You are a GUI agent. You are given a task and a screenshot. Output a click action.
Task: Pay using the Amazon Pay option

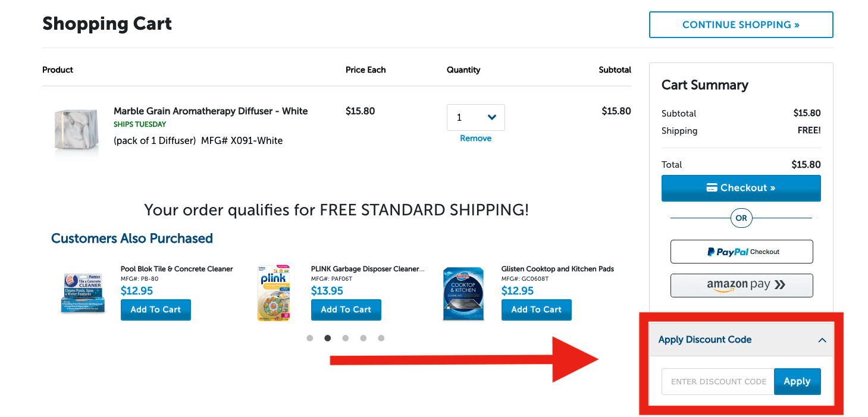pyautogui.click(x=741, y=286)
